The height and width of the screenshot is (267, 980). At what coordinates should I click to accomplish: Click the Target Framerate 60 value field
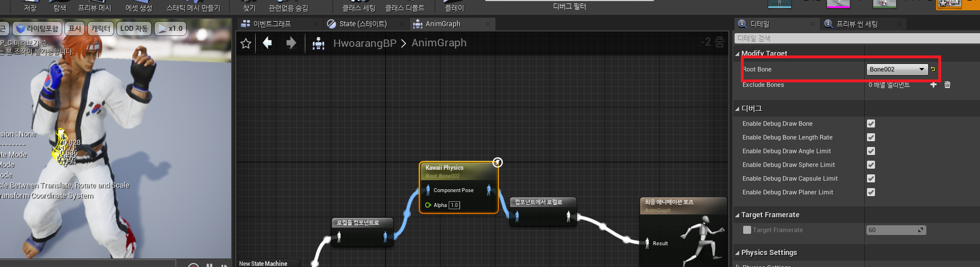tap(896, 230)
